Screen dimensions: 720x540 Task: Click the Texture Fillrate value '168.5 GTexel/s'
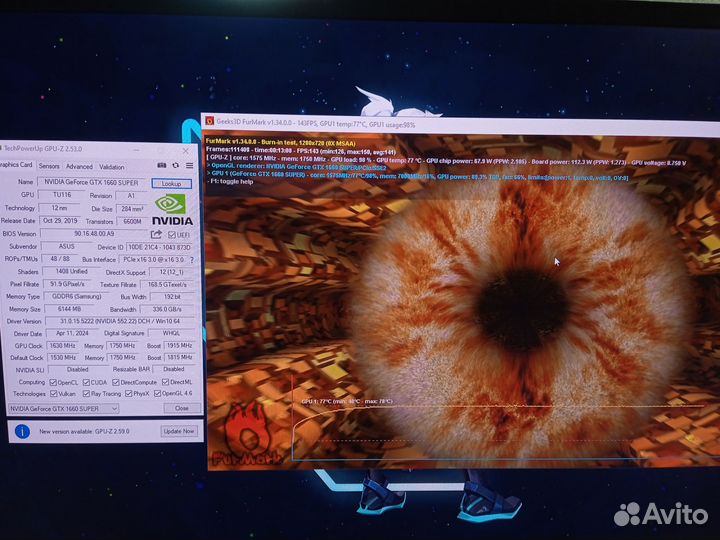[x=167, y=285]
